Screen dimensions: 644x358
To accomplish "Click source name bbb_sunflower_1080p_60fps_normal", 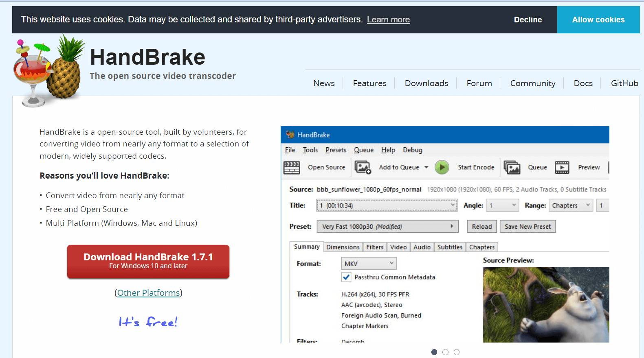I will (369, 190).
